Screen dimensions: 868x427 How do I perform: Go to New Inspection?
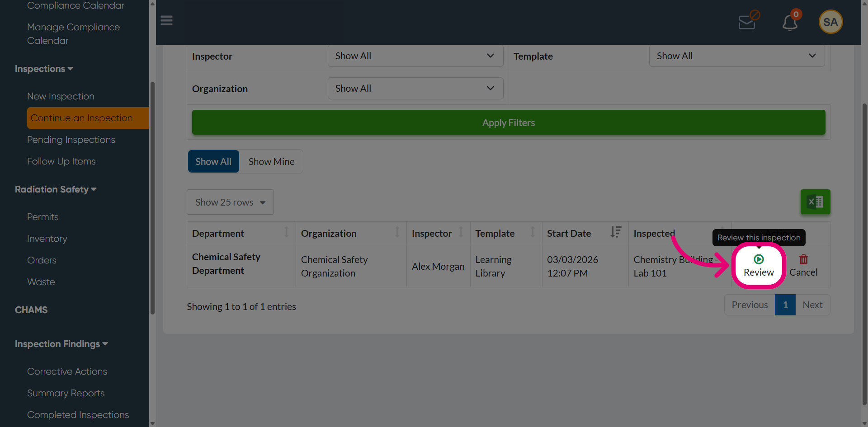61,96
